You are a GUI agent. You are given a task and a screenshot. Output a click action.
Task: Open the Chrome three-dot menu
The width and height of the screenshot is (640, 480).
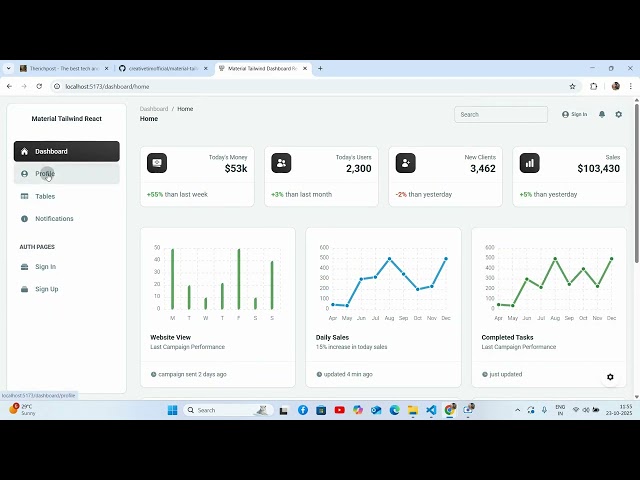[631, 87]
